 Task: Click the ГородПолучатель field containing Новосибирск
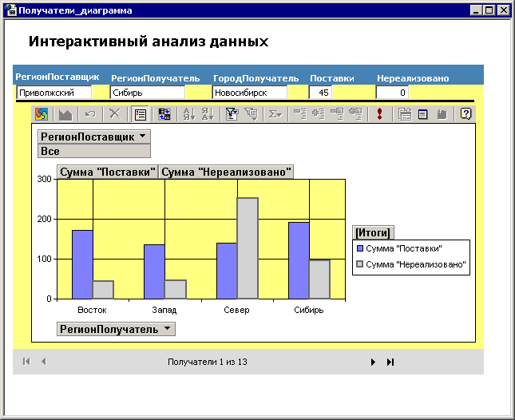(x=250, y=93)
